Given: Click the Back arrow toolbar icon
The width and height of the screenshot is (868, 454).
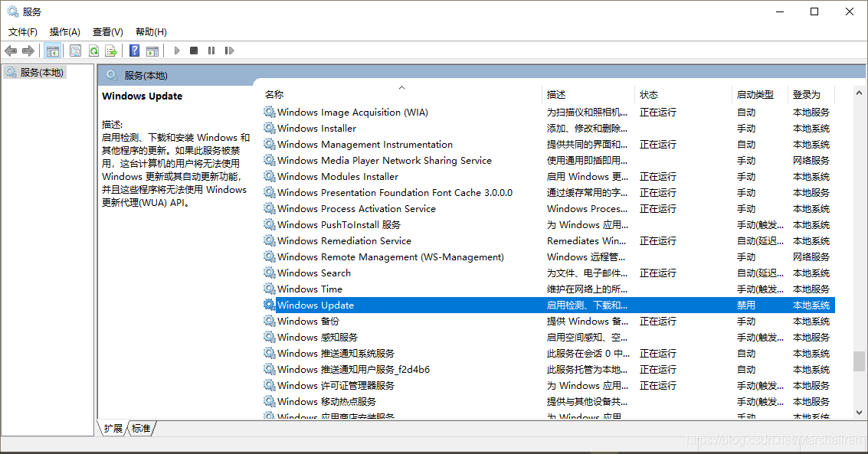Looking at the screenshot, I should pos(11,51).
